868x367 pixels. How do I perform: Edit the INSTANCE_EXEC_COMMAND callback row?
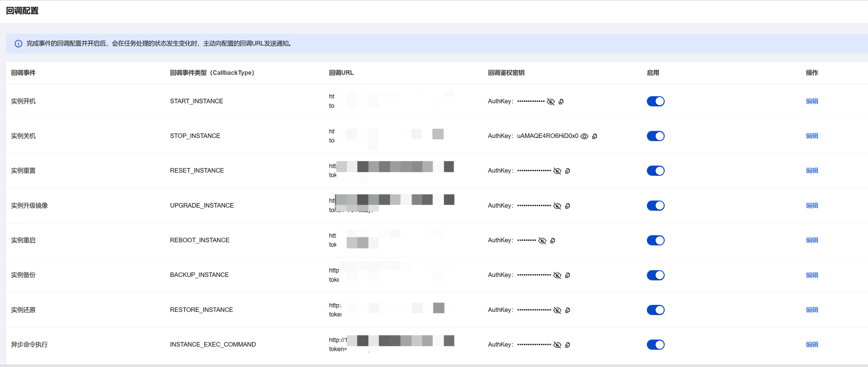tap(812, 345)
